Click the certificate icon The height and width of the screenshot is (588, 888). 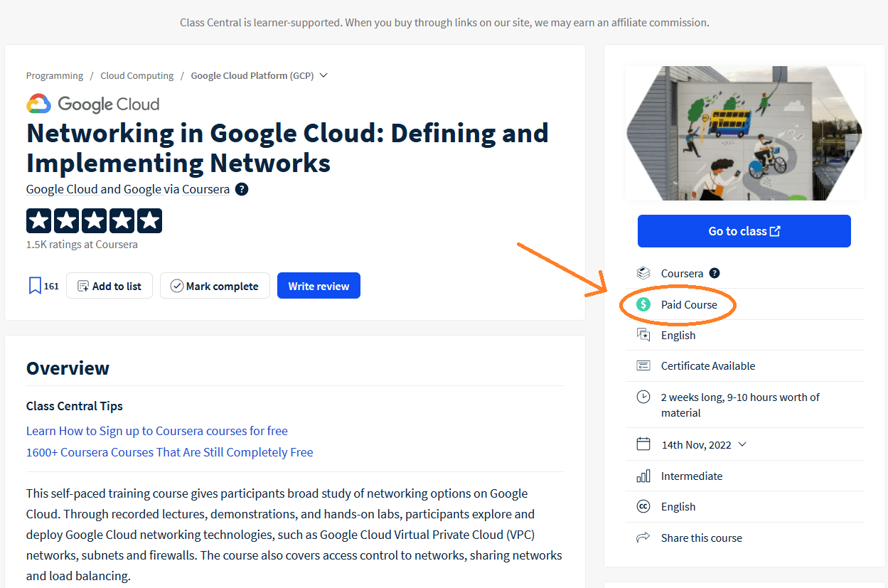pos(643,365)
